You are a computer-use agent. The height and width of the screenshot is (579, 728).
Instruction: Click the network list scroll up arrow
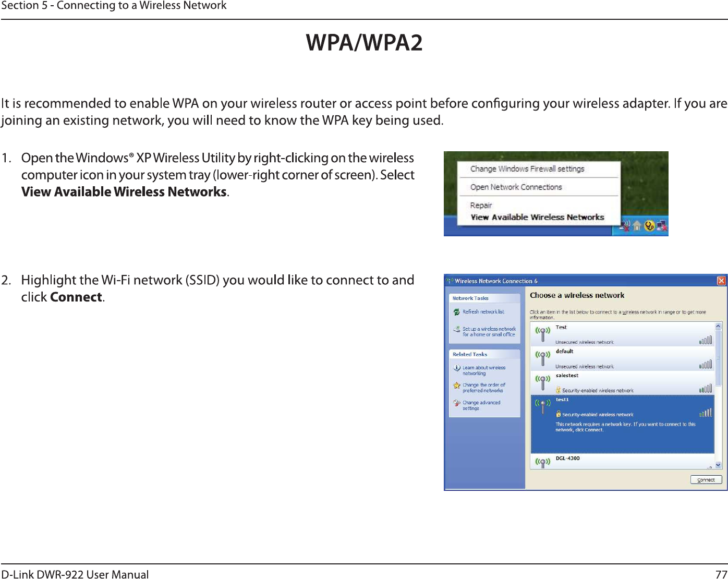click(718, 326)
